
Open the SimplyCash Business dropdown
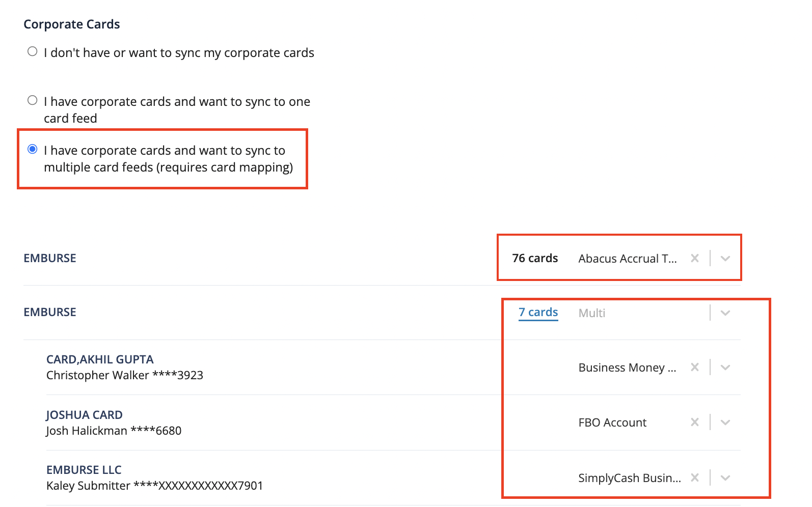[x=725, y=477]
